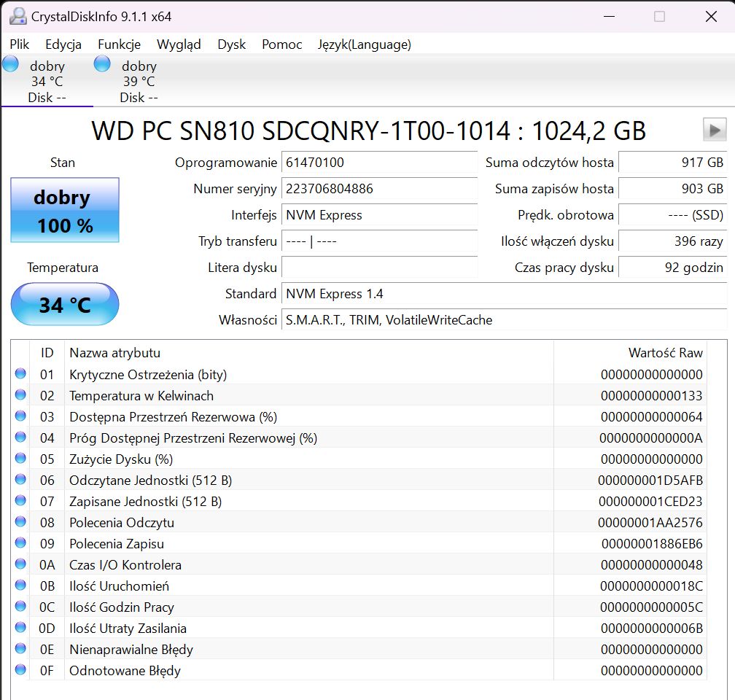Click status orb for attribute 03 Dostępna Przestrzeń Rezerwowa
Viewport: 735px width, 700px height.
click(x=20, y=416)
